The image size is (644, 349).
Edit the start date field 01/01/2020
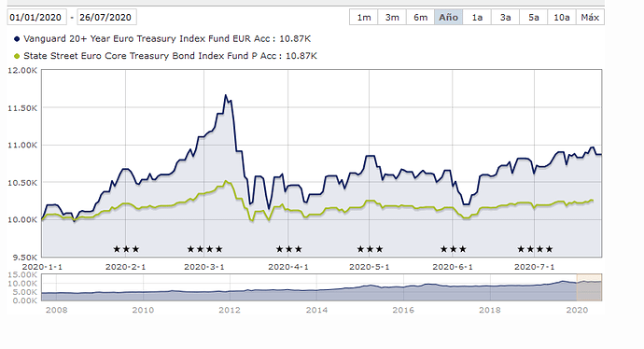pyautogui.click(x=36, y=17)
